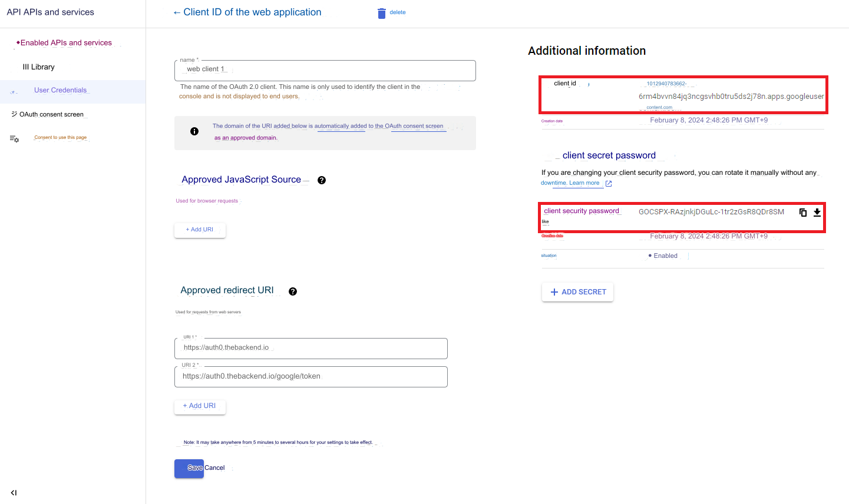The image size is (849, 504).
Task: Copy the client secret with copy icon
Action: [802, 213]
